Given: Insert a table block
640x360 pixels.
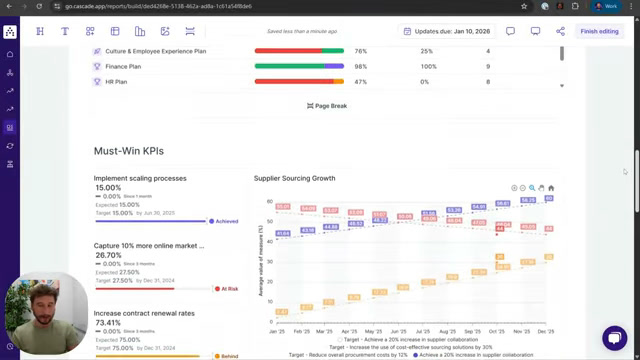Looking at the screenshot, I should tap(115, 31).
